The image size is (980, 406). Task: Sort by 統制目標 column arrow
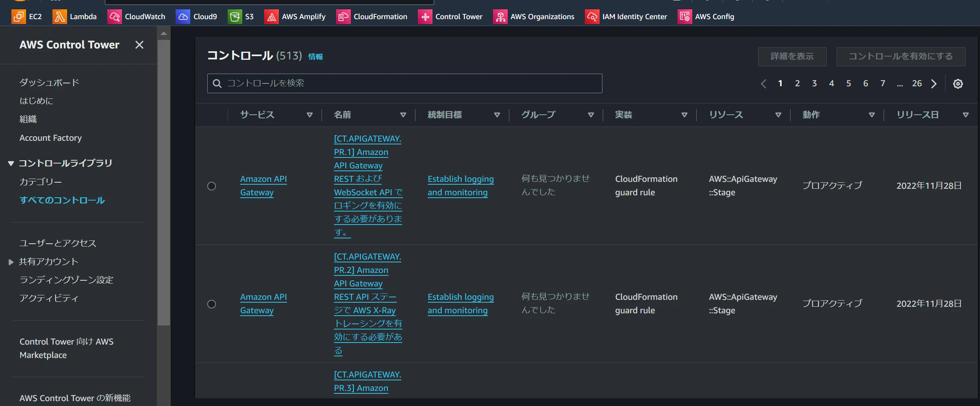tap(497, 115)
